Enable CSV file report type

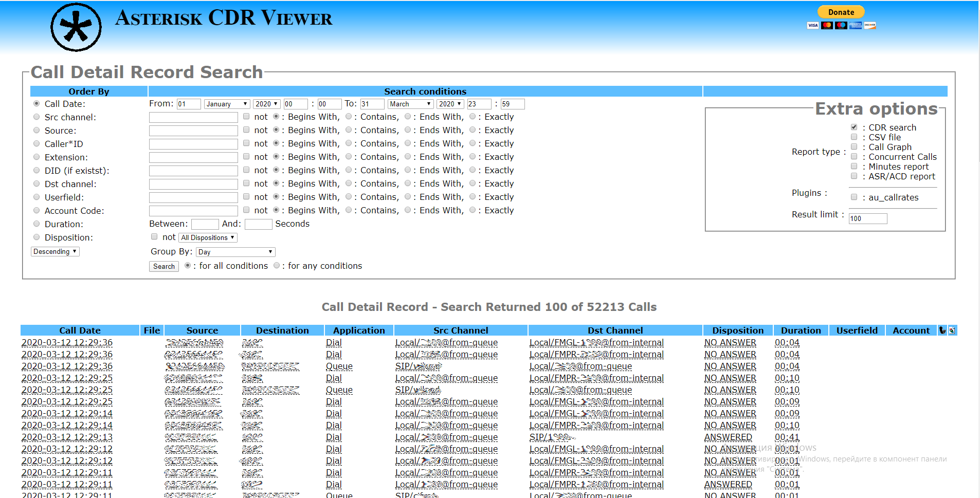coord(854,137)
